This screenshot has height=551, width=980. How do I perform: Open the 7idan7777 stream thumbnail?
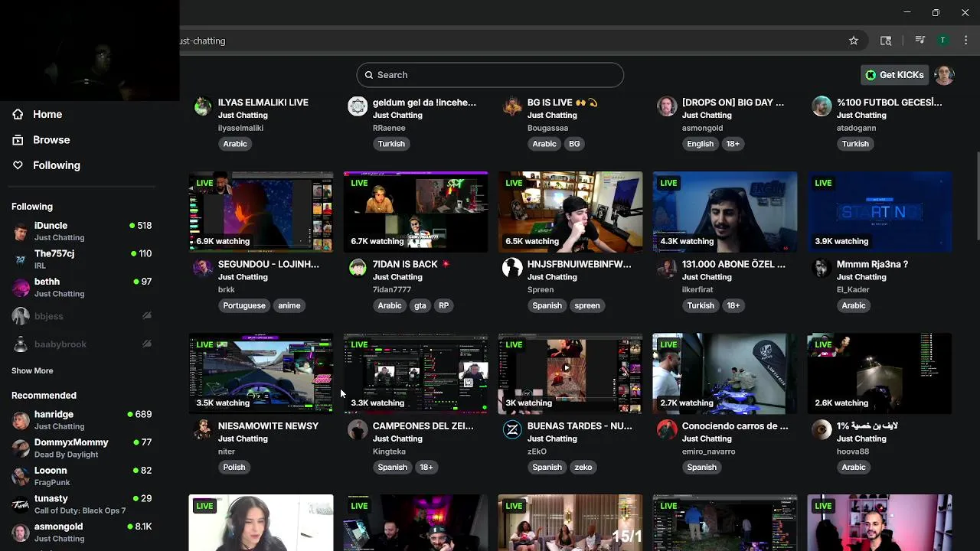coord(416,212)
